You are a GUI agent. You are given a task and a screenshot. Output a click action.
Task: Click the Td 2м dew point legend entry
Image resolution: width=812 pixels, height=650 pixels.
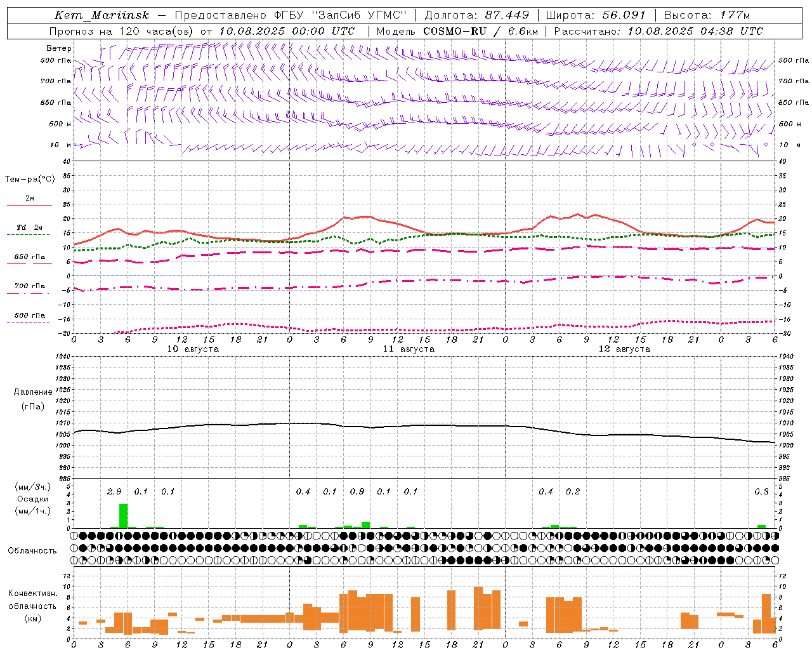click(29, 227)
